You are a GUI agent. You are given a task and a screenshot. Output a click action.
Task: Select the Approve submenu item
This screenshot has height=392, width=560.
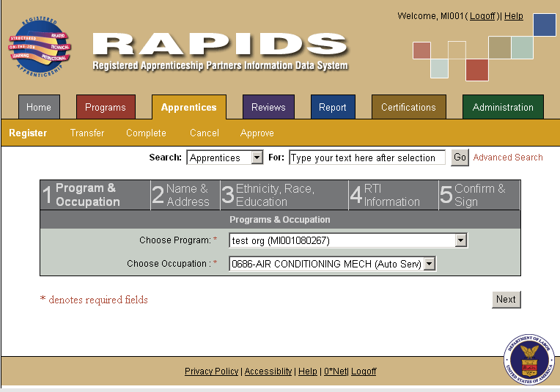[257, 133]
